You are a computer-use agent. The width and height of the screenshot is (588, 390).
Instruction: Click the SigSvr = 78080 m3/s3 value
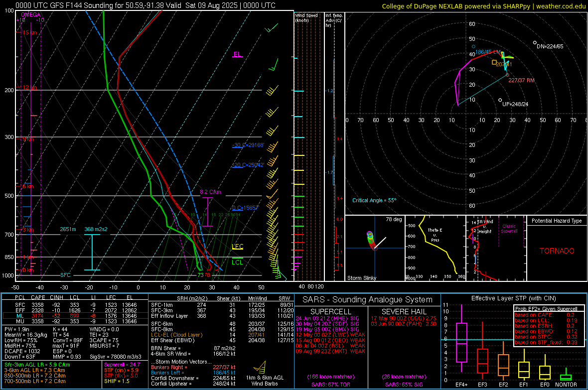116,357
